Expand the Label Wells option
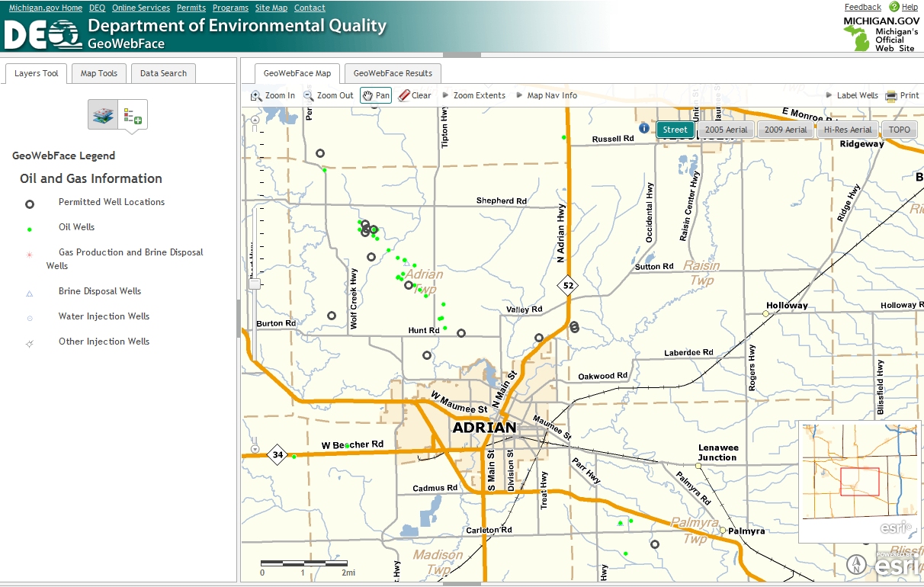This screenshot has height=587, width=924. pos(852,95)
